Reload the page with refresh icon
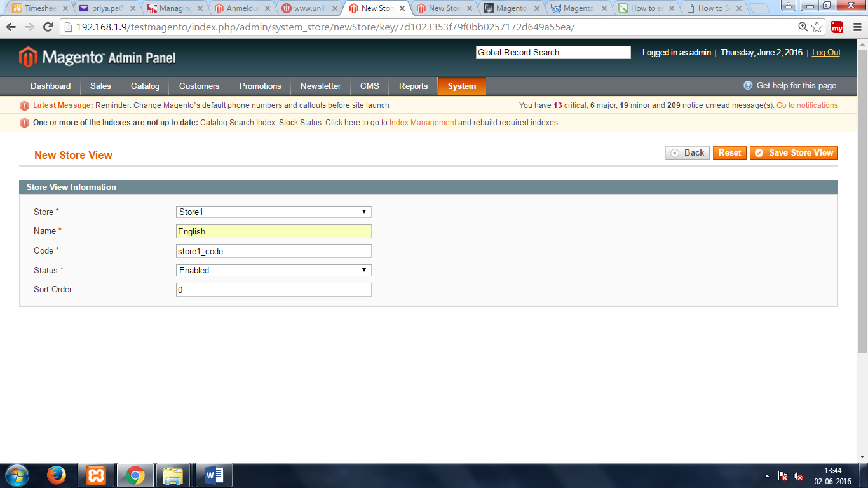This screenshot has width=868, height=488. (x=48, y=27)
